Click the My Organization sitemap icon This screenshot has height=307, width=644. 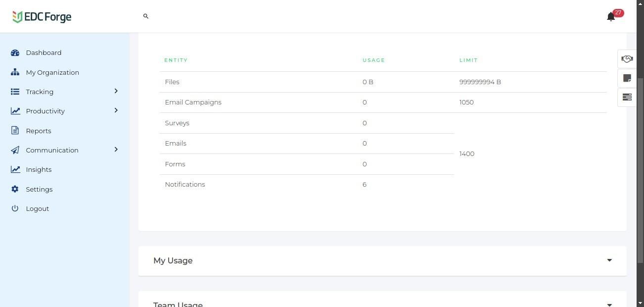[x=15, y=72]
